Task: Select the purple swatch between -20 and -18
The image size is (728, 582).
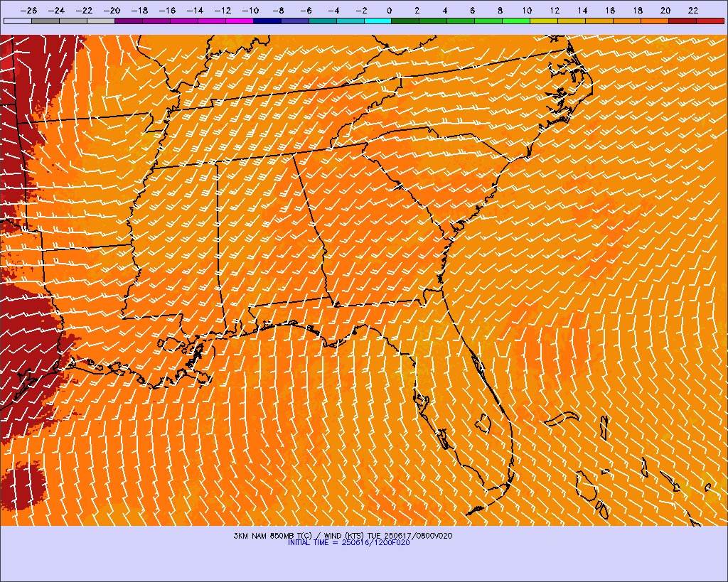Action: tap(129, 21)
